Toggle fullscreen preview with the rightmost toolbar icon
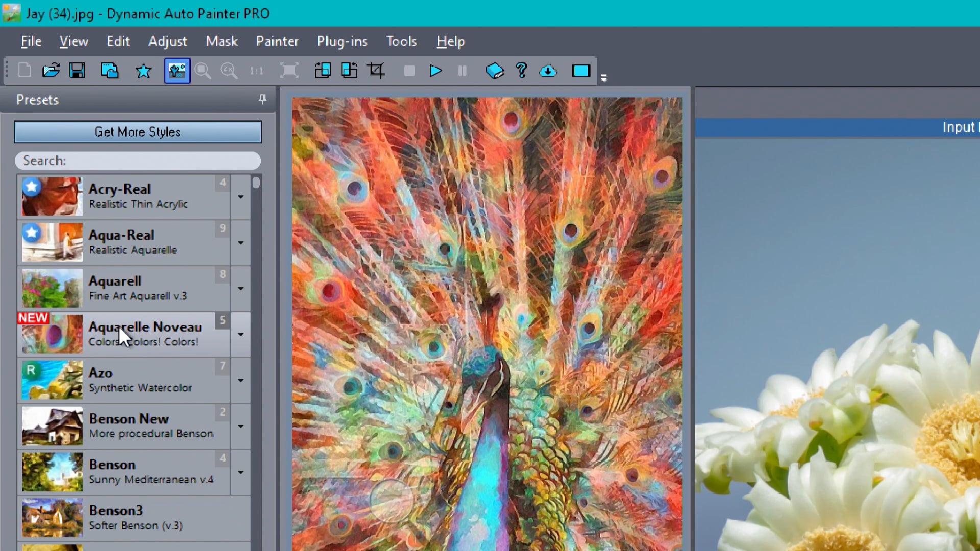 [x=581, y=70]
